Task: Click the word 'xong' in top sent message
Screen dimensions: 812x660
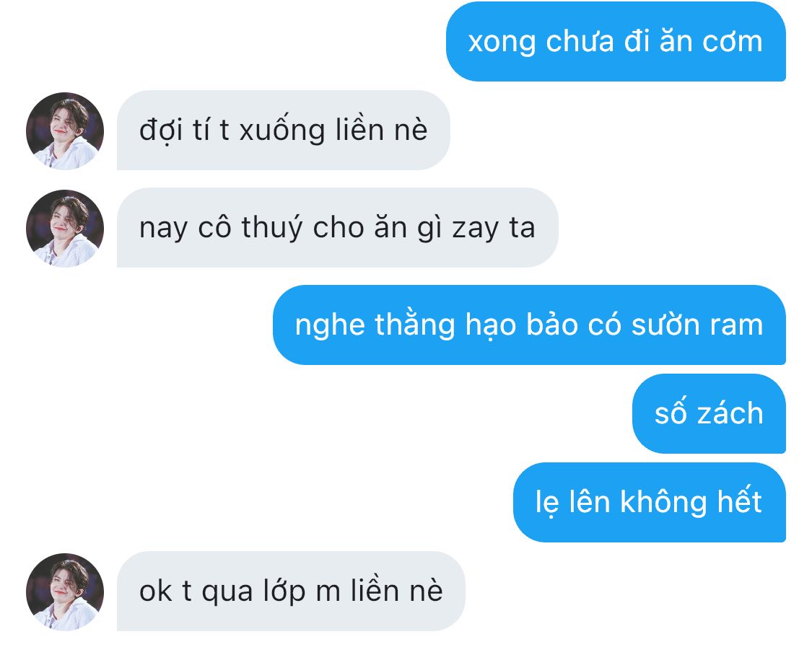Action: point(502,43)
